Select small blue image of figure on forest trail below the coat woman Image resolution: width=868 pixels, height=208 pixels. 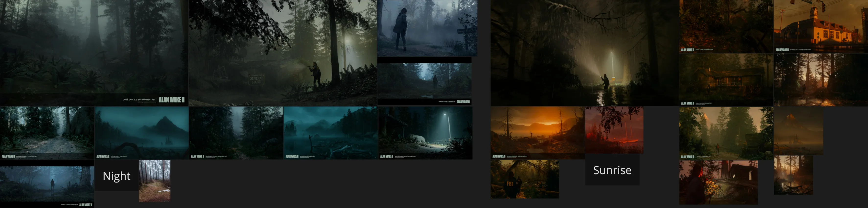click(425, 81)
